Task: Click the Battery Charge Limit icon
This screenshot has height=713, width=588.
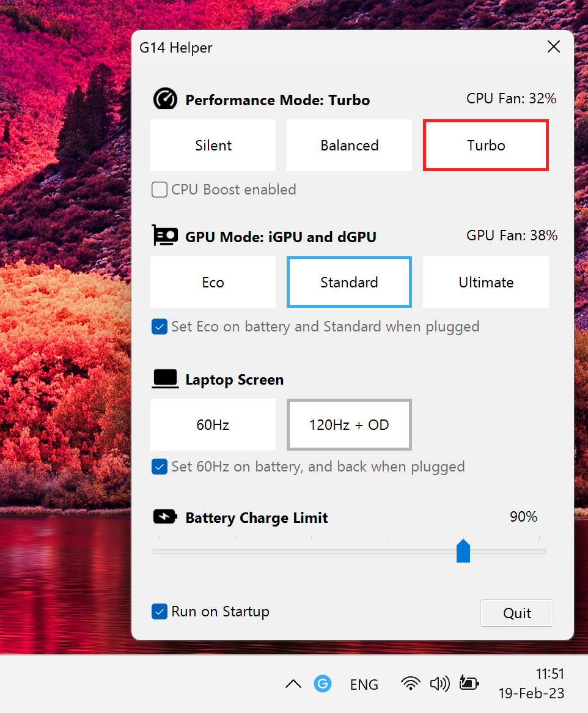Action: coord(165,517)
